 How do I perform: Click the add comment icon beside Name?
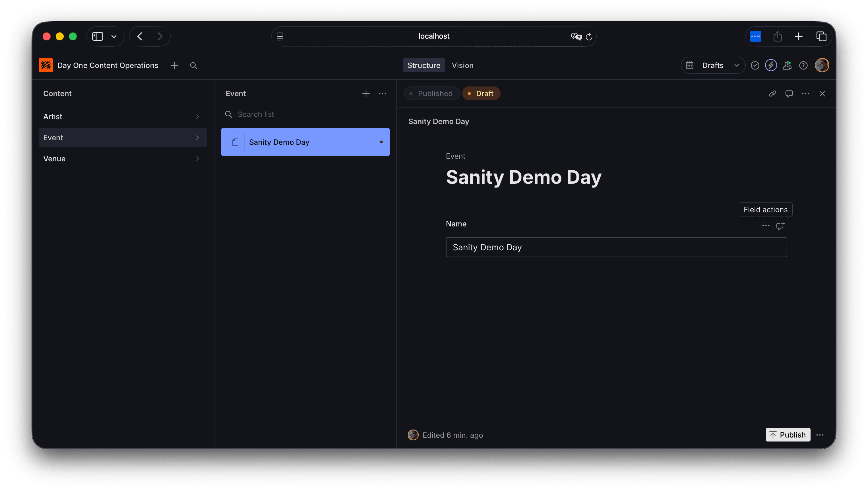point(780,226)
